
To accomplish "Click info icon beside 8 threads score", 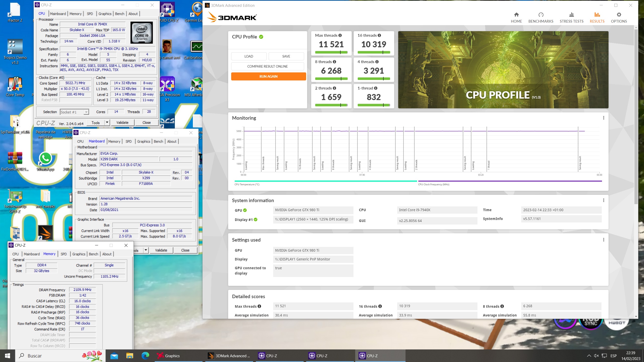I will coord(335,62).
